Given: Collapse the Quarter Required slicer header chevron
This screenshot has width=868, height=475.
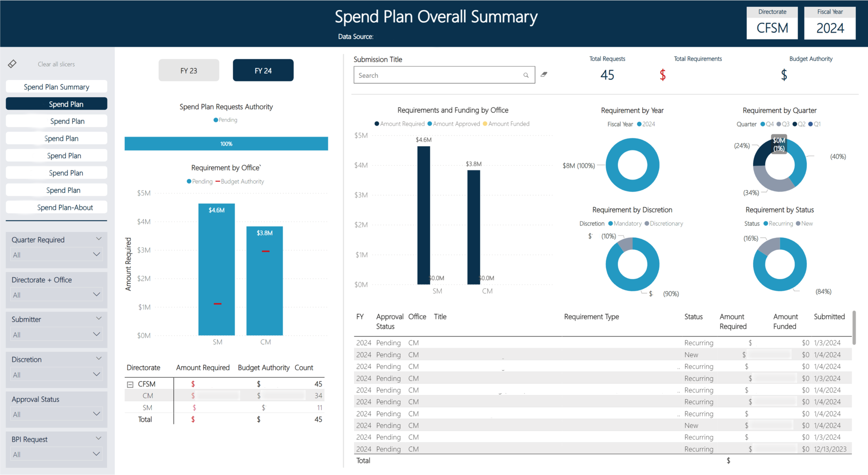Looking at the screenshot, I should click(98, 239).
